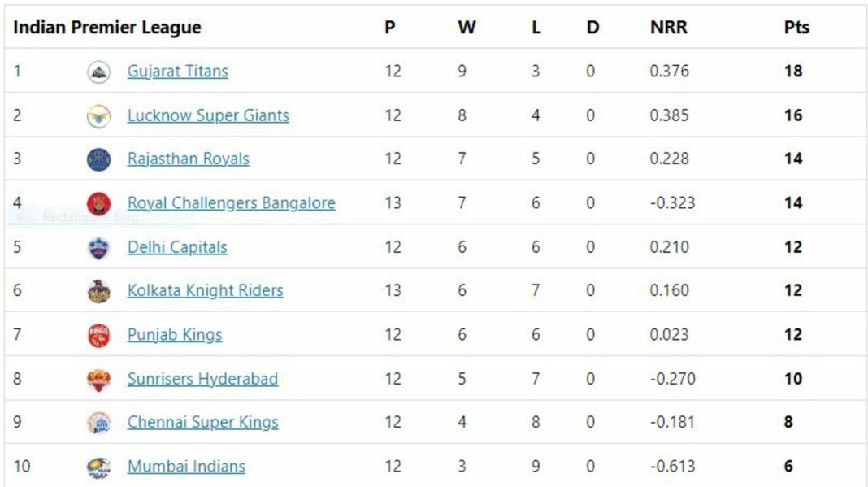Screen dimensions: 868x487
Task: Click the Delhi Capitals team logo
Action: 98,248
